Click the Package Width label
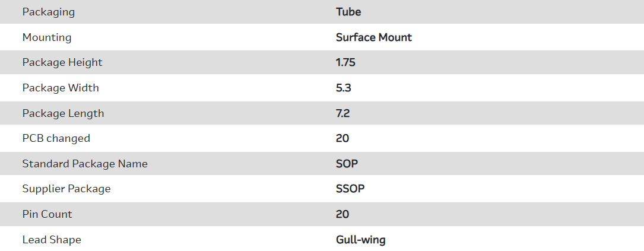 pyautogui.click(x=61, y=88)
